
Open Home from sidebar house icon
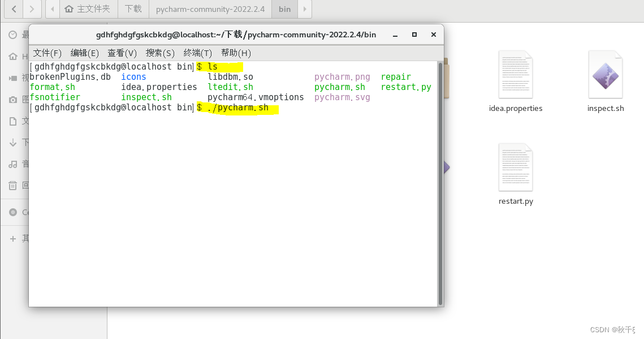tap(13, 56)
